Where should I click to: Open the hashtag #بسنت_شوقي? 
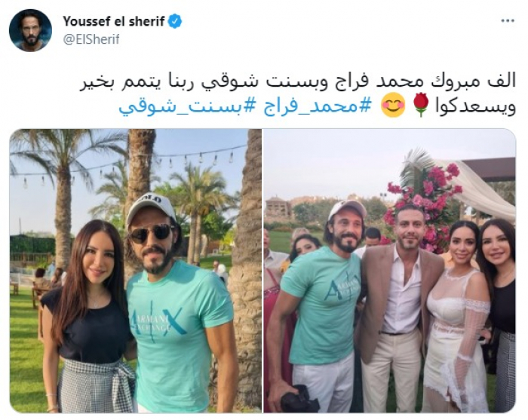[x=190, y=107]
